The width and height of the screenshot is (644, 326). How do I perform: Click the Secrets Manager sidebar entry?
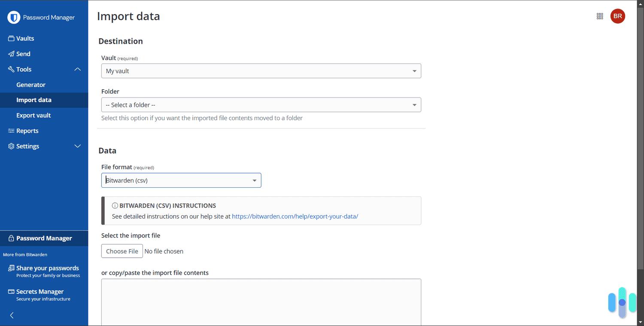coord(41,291)
